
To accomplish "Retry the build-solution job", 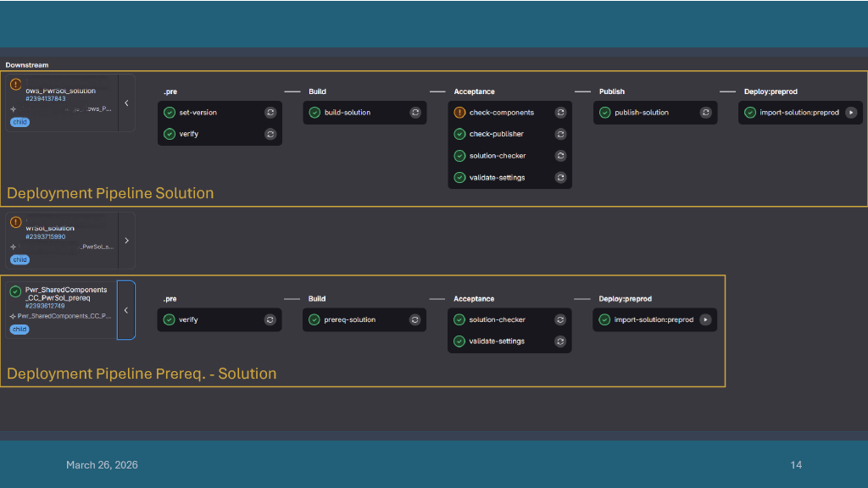I will tap(415, 112).
